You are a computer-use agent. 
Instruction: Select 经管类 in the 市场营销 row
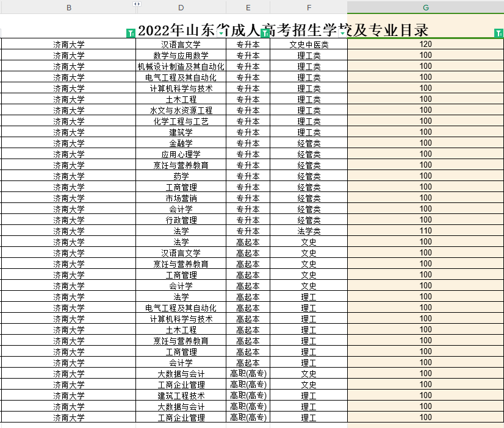(309, 198)
